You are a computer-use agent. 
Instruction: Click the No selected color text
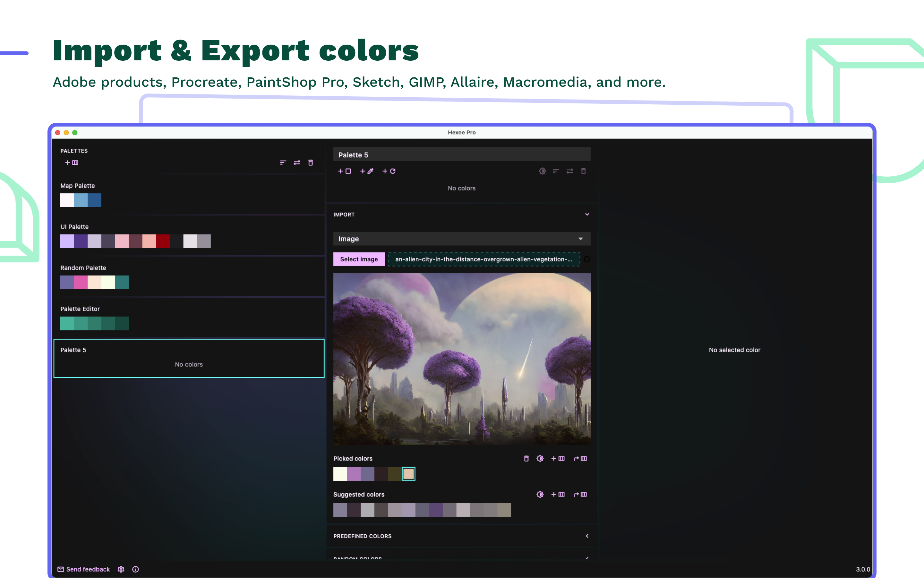[x=735, y=350]
